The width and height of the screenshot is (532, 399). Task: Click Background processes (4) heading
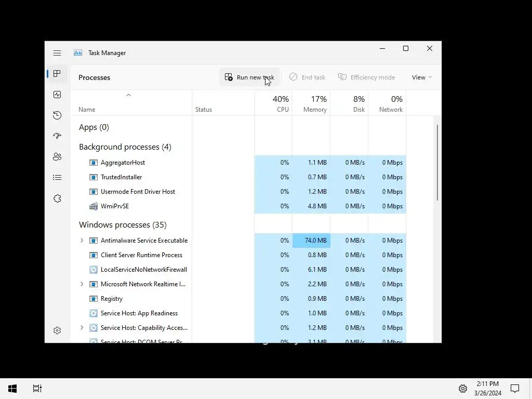[125, 147]
